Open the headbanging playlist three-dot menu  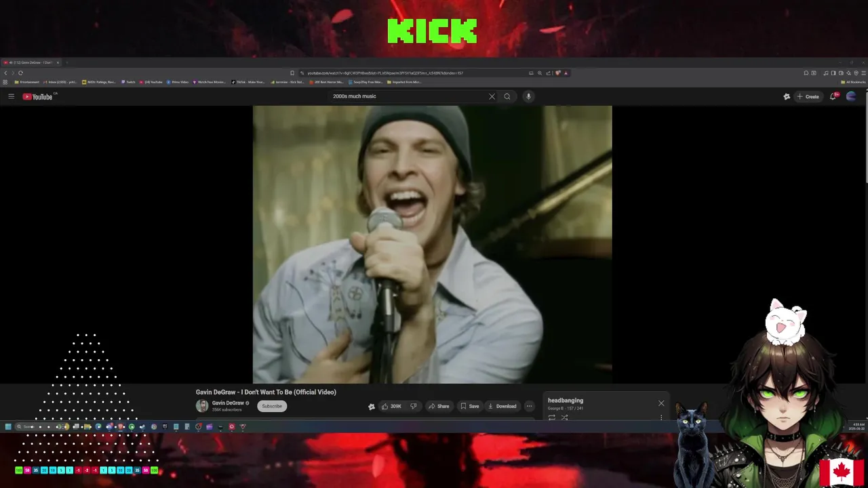pyautogui.click(x=661, y=418)
